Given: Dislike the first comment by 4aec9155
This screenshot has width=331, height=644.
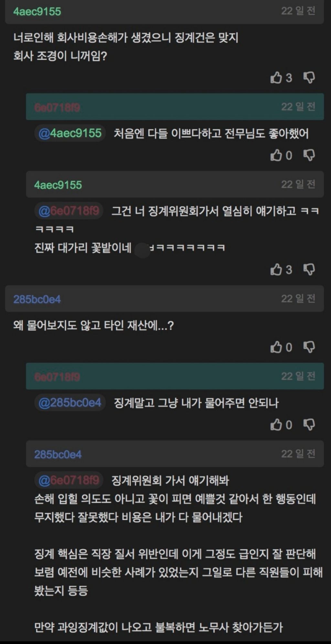Looking at the screenshot, I should pos(309,78).
